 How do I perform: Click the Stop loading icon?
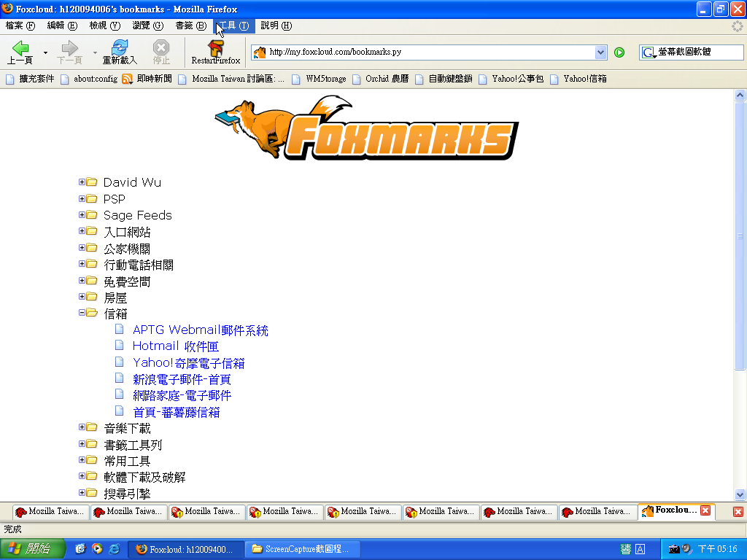pos(161,52)
